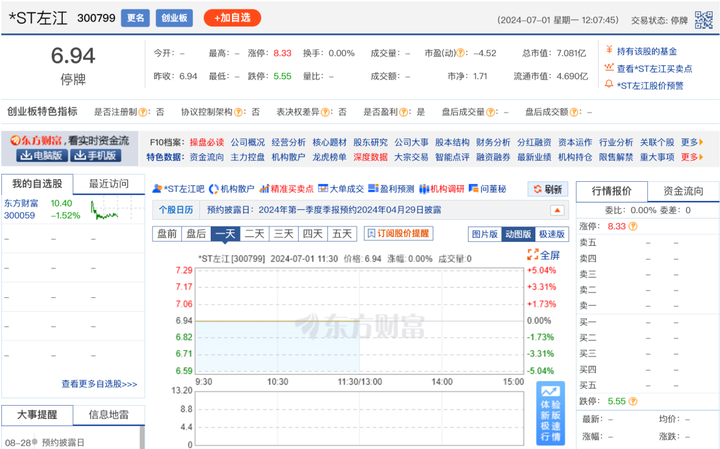Select 盘前 chart period
Viewport: 720px width, 449px height.
pos(167,234)
